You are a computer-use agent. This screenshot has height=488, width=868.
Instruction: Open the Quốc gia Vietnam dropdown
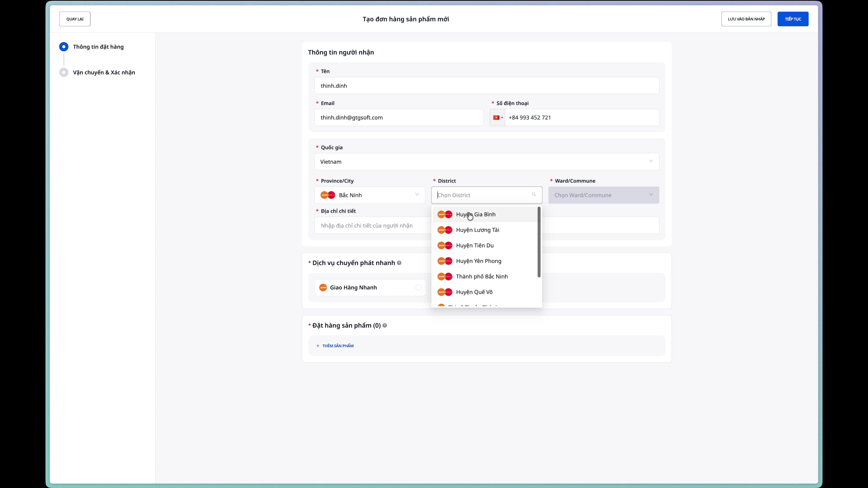pos(486,162)
